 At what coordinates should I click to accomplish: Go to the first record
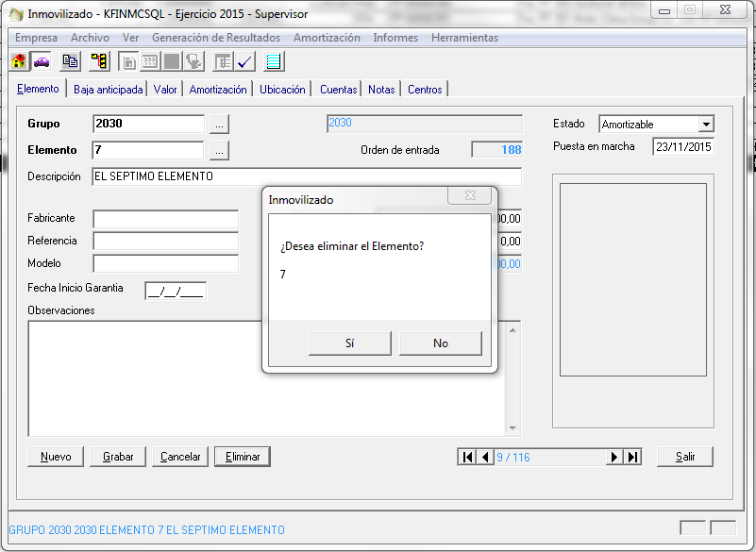(x=467, y=457)
